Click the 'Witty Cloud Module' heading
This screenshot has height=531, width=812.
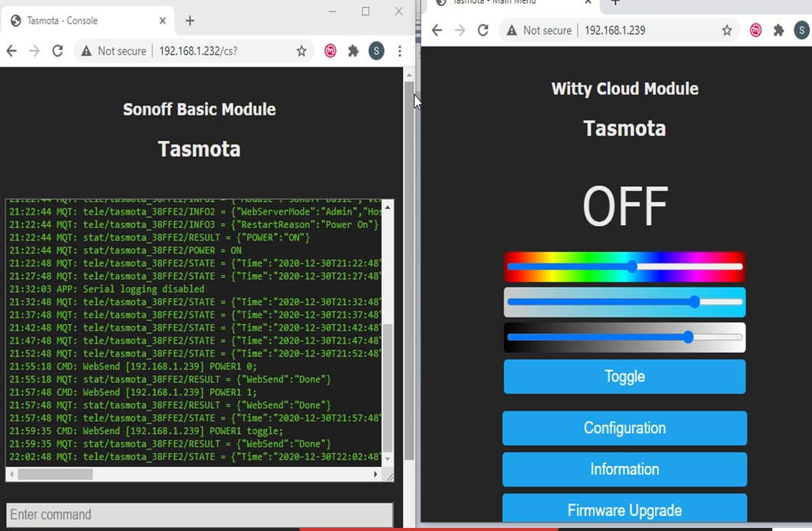coord(624,88)
